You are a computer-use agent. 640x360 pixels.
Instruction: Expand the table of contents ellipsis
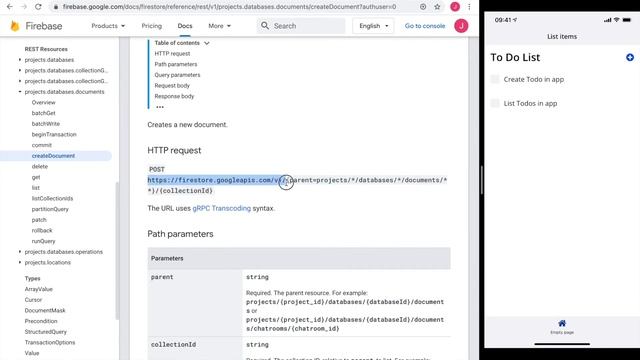pyautogui.click(x=160, y=107)
